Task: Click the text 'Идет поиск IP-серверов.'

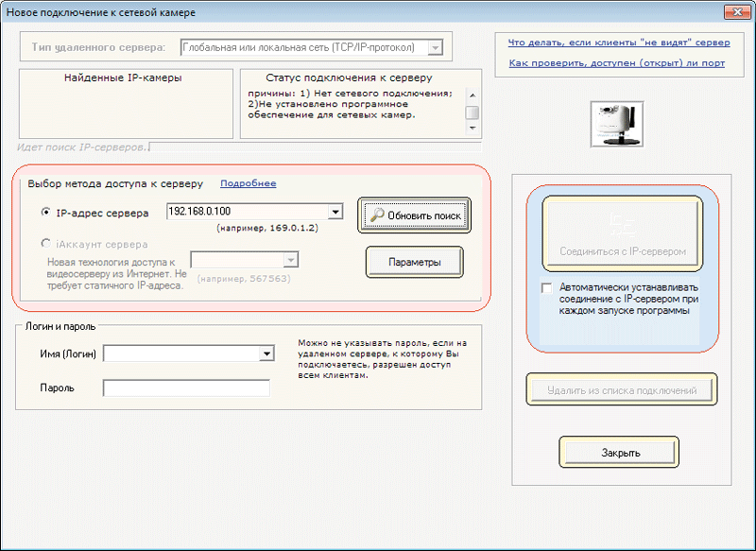Action: pyautogui.click(x=82, y=147)
